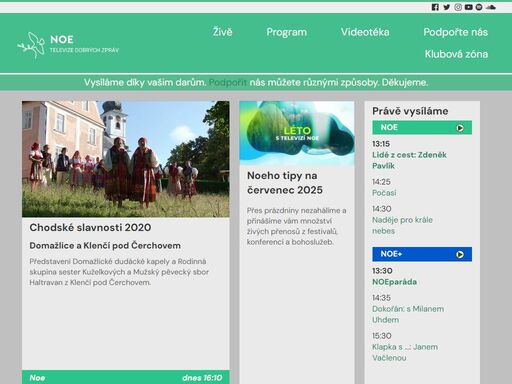Open Lidé z cest: Zdeněk Pavlík program

409,160
